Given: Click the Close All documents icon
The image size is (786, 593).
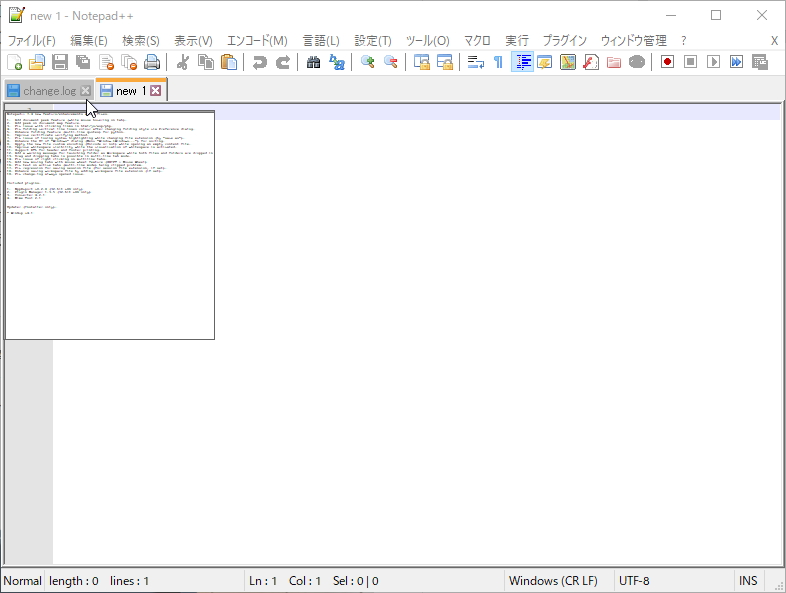Looking at the screenshot, I should 129,62.
